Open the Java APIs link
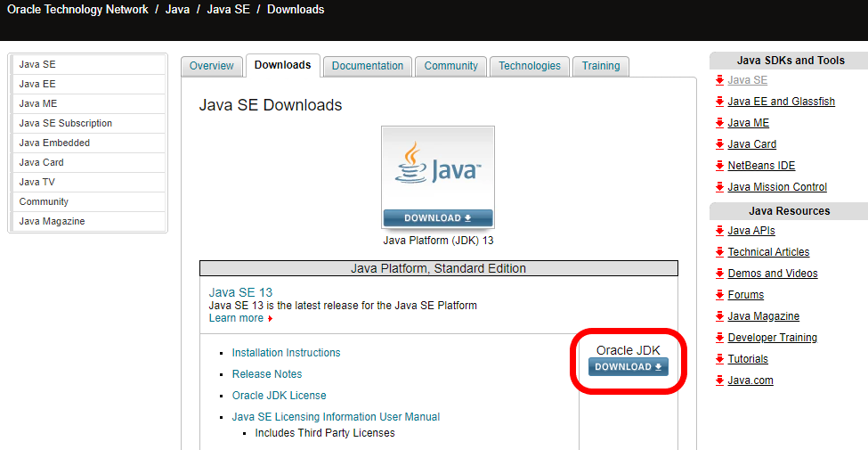 [751, 231]
